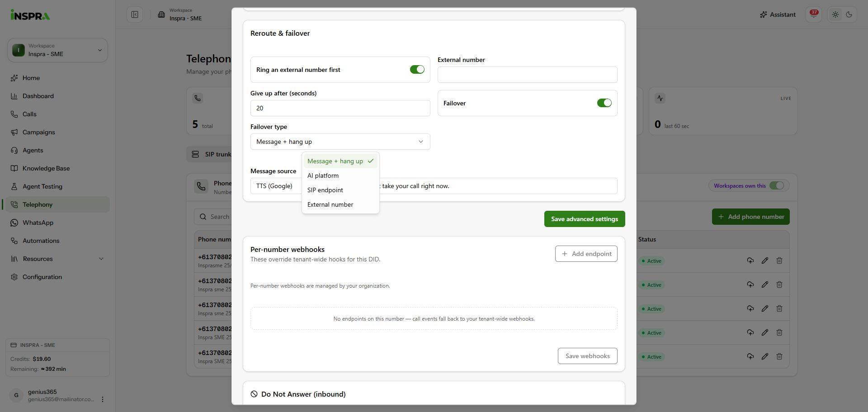Click Add endpoint button

click(586, 254)
